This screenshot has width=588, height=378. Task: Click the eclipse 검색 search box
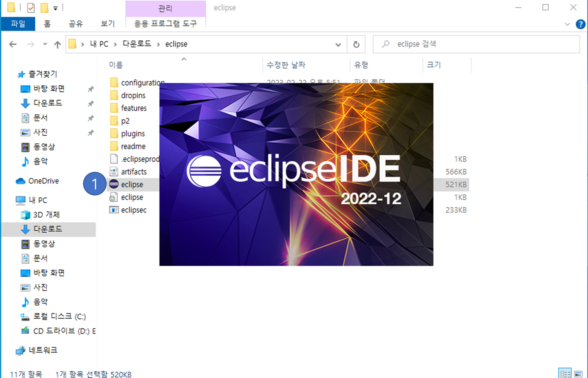click(476, 44)
